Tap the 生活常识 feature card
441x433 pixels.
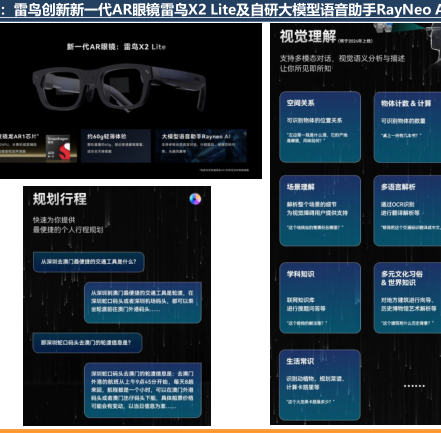pos(320,385)
